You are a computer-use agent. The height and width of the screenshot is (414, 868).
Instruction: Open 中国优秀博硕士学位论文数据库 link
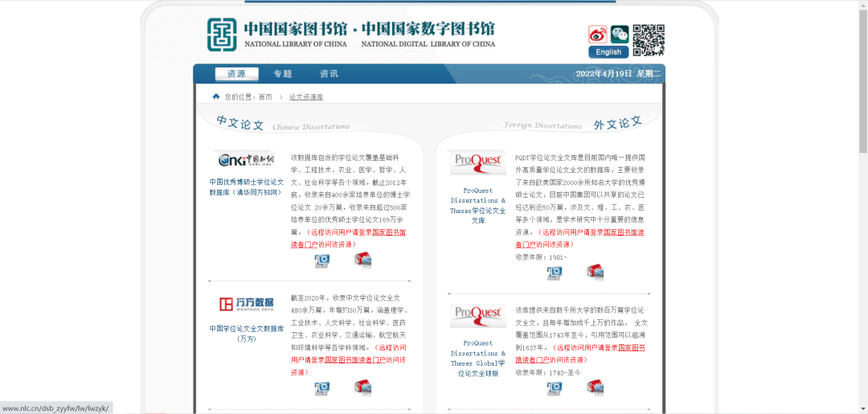click(247, 187)
